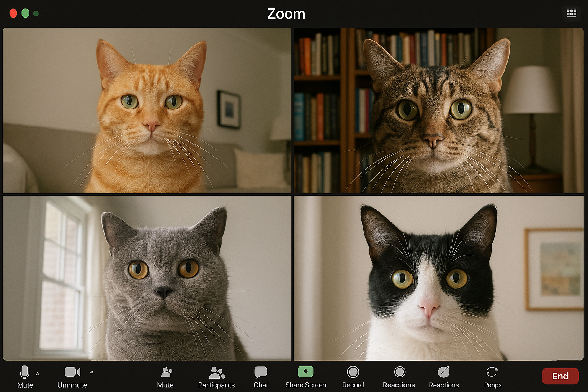Screen dimensions: 588x392
Task: Toggle screen sharing with the green Share Screen control
Action: pos(305,372)
